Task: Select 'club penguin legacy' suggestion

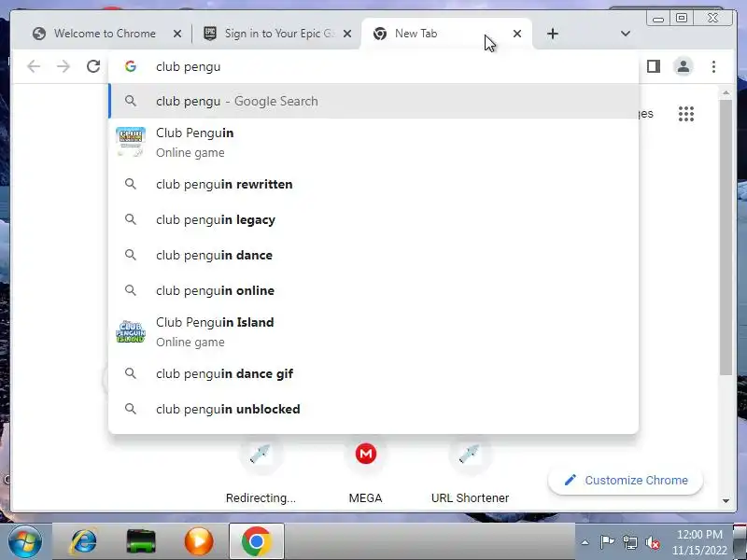Action: click(374, 219)
